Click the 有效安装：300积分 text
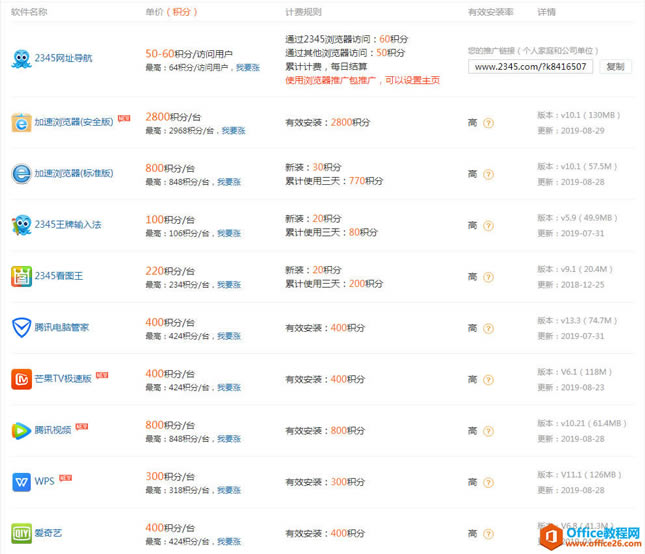This screenshot has height=554, width=645. (325, 482)
